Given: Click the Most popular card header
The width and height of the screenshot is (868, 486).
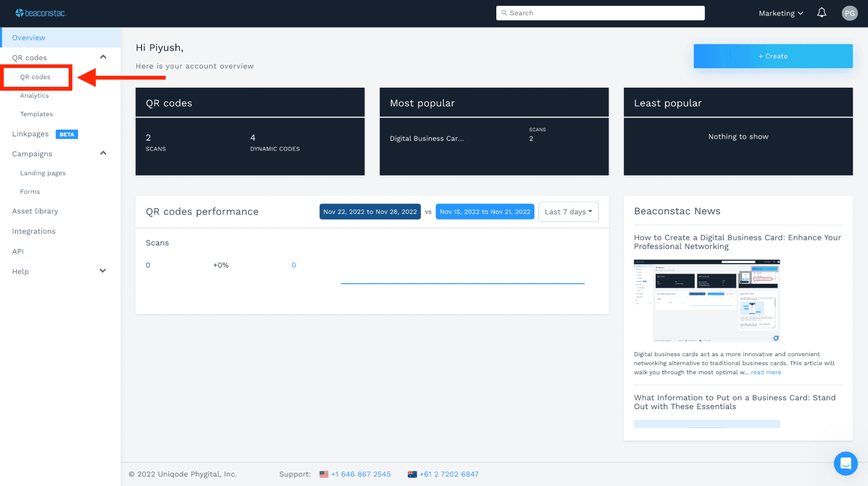Looking at the screenshot, I should [494, 102].
